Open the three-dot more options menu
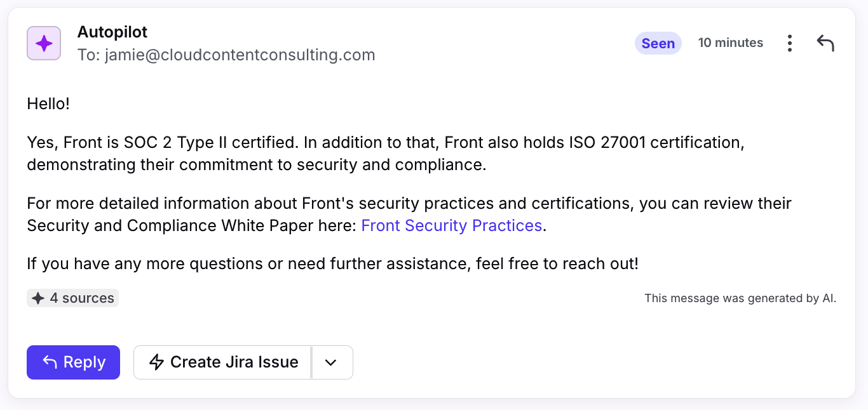 789,43
